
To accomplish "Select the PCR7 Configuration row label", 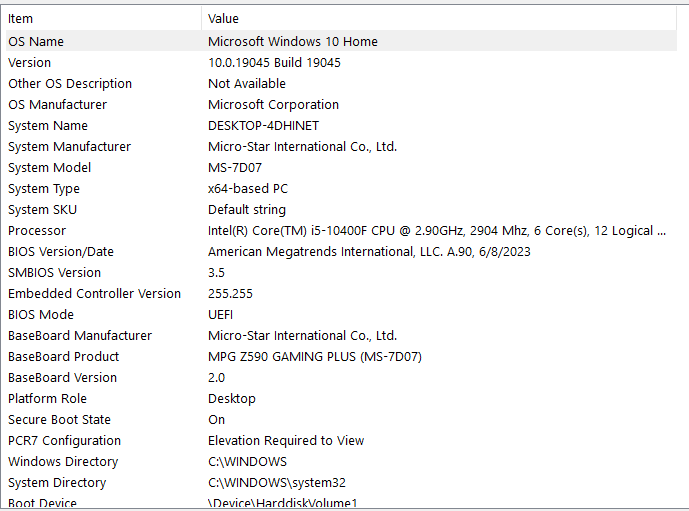I will point(65,441).
